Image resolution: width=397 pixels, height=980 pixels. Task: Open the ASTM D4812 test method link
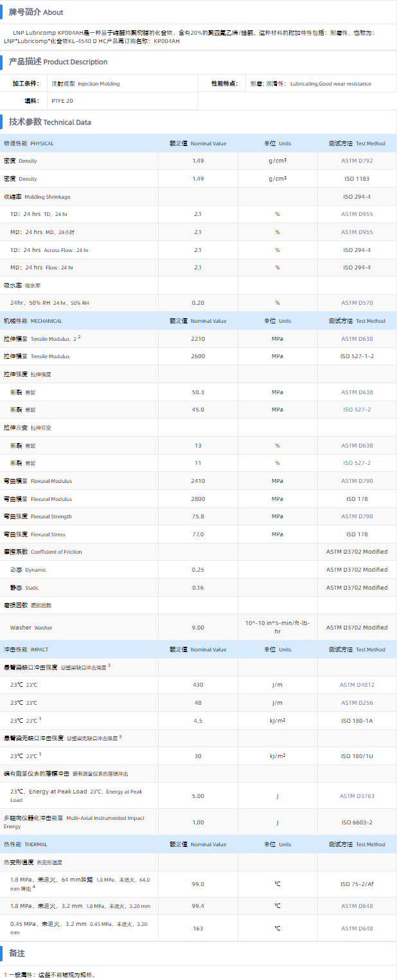[x=357, y=685]
